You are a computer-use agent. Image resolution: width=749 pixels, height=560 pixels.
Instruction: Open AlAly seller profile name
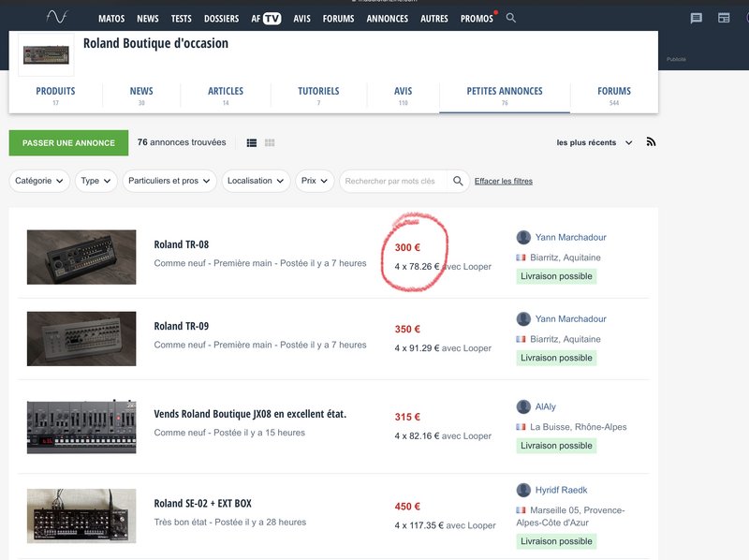(x=546, y=406)
